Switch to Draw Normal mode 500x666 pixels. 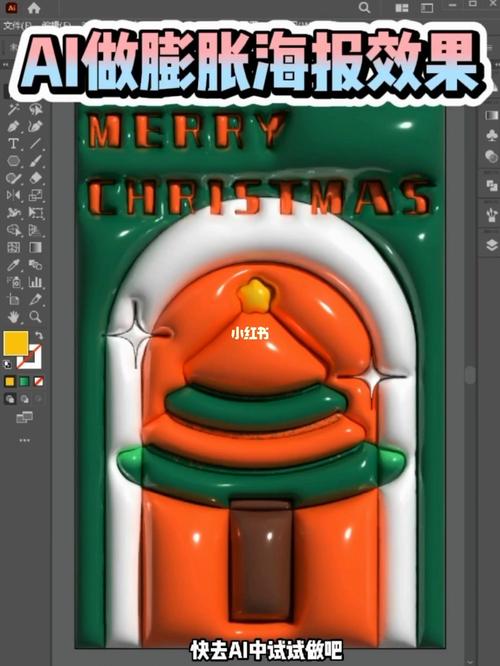(x=10, y=399)
